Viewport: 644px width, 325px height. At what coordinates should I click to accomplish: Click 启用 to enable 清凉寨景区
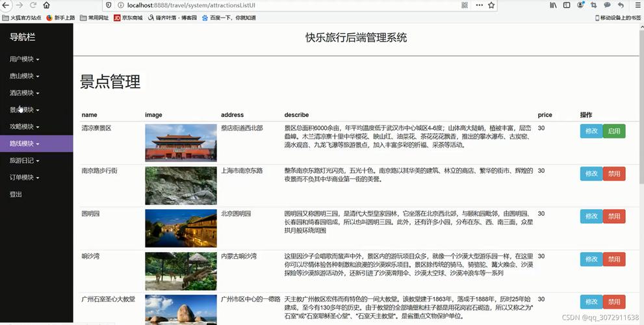(x=614, y=131)
